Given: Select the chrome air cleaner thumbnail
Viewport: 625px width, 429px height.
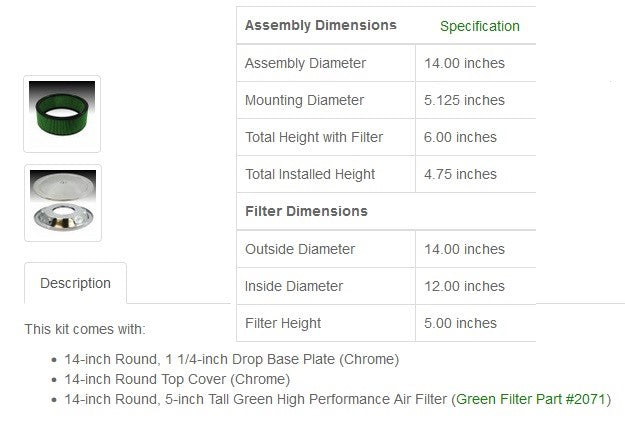Looking at the screenshot, I should click(62, 204).
